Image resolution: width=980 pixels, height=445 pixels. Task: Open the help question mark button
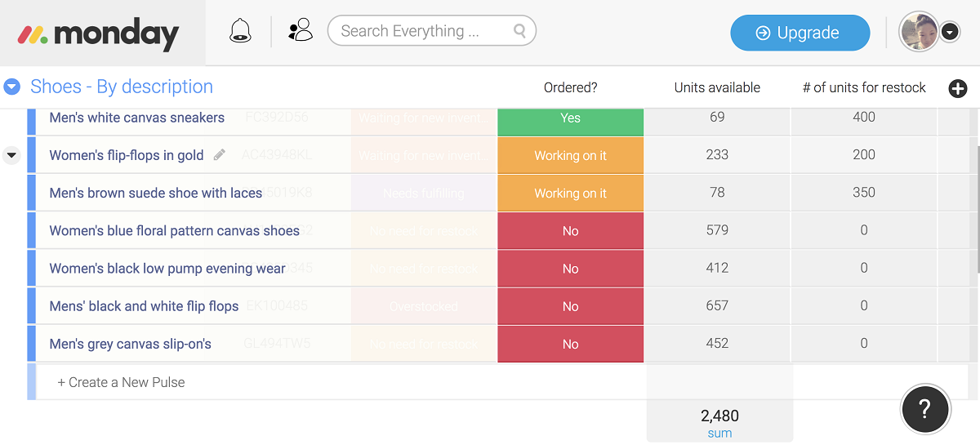pos(924,408)
